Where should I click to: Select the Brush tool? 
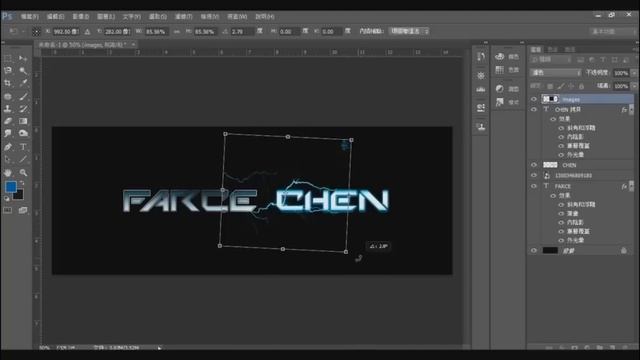(23, 97)
